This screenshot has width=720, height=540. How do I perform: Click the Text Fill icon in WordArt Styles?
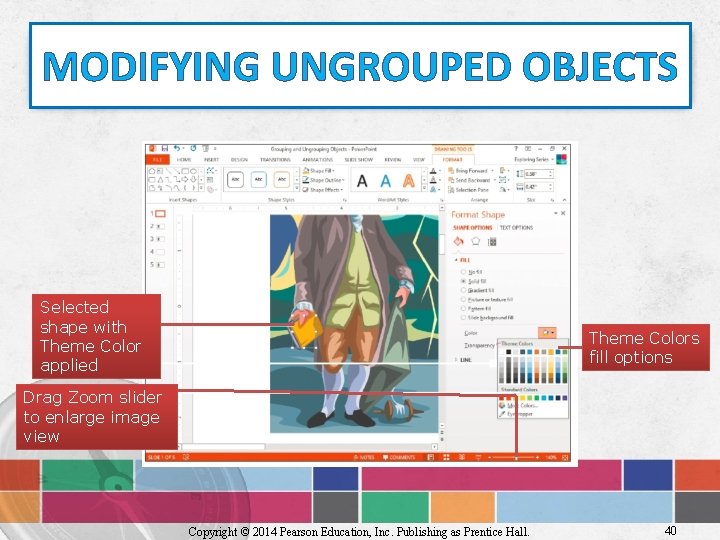tap(434, 171)
